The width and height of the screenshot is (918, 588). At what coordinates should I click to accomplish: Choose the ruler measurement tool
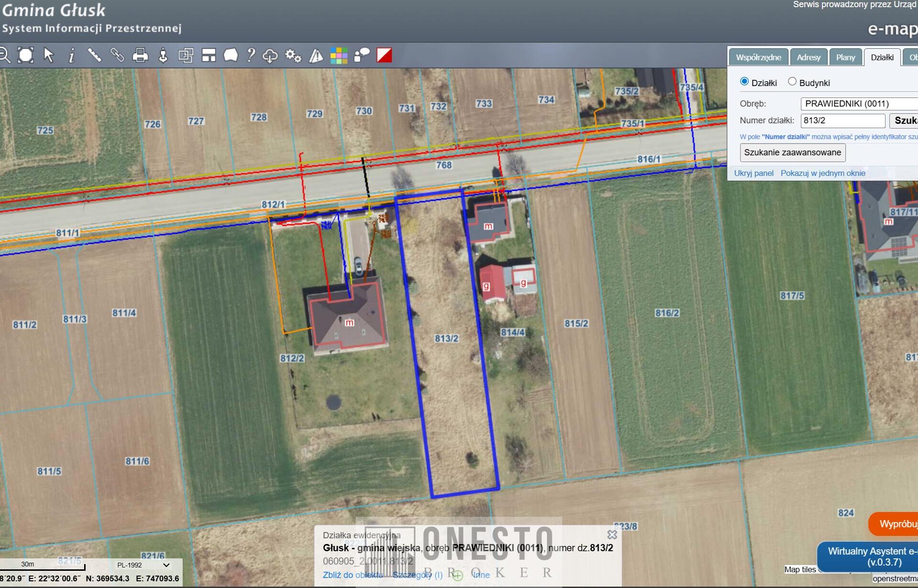(x=95, y=55)
